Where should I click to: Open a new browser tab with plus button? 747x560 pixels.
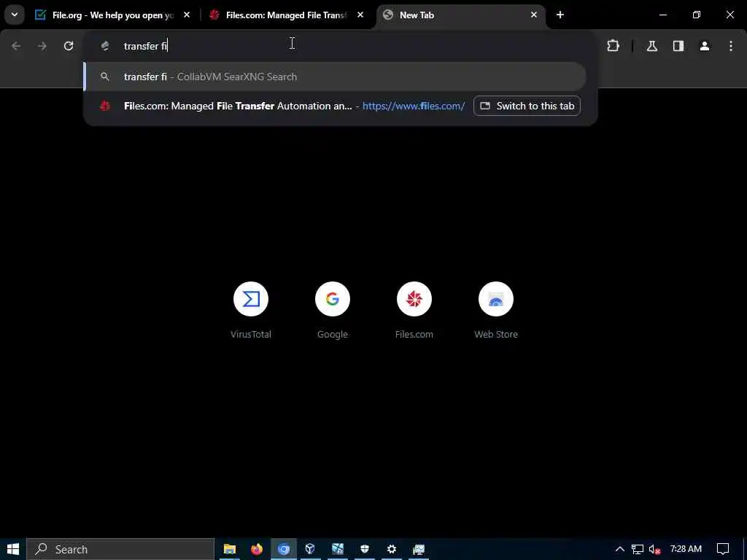(x=560, y=15)
